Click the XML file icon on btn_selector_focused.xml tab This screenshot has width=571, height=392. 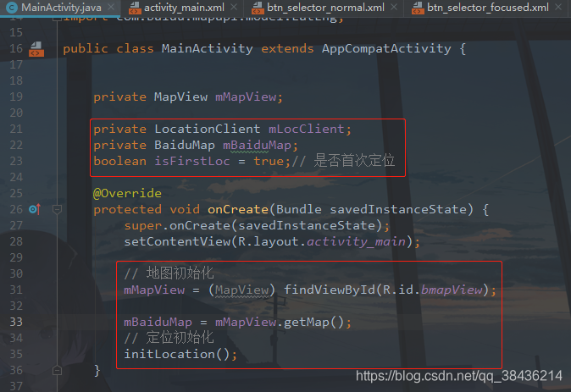coord(416,8)
